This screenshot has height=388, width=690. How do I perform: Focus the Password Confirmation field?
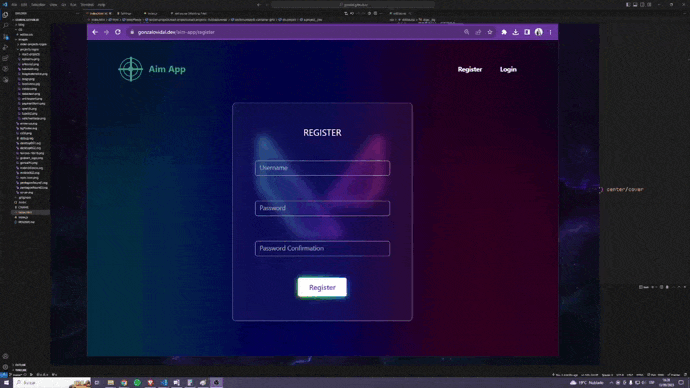tap(322, 249)
